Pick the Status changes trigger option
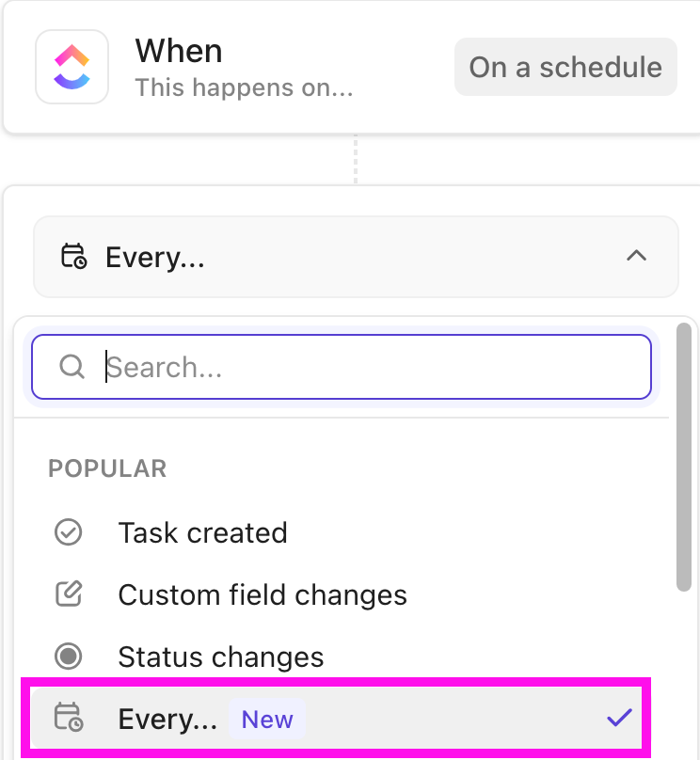Image resolution: width=700 pixels, height=760 pixels. (x=221, y=657)
